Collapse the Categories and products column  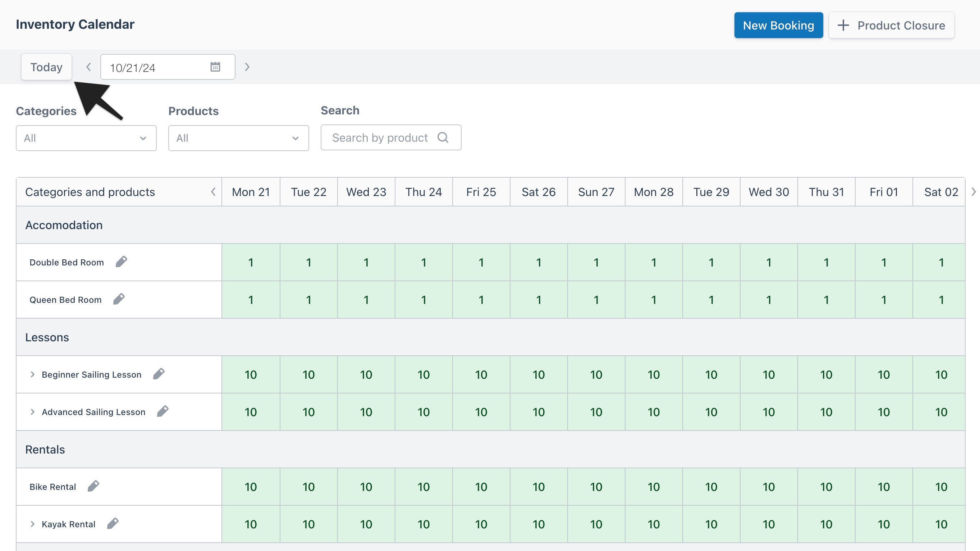coord(214,192)
